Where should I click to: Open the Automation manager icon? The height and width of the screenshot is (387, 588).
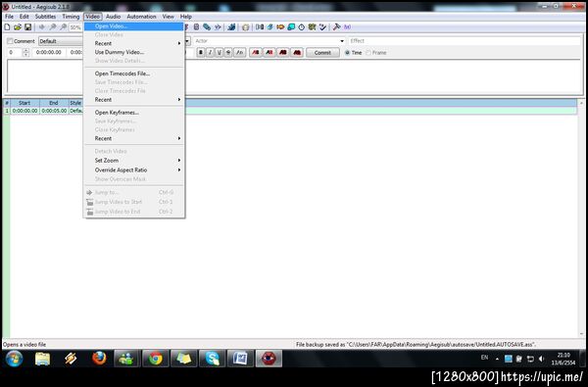click(231, 27)
